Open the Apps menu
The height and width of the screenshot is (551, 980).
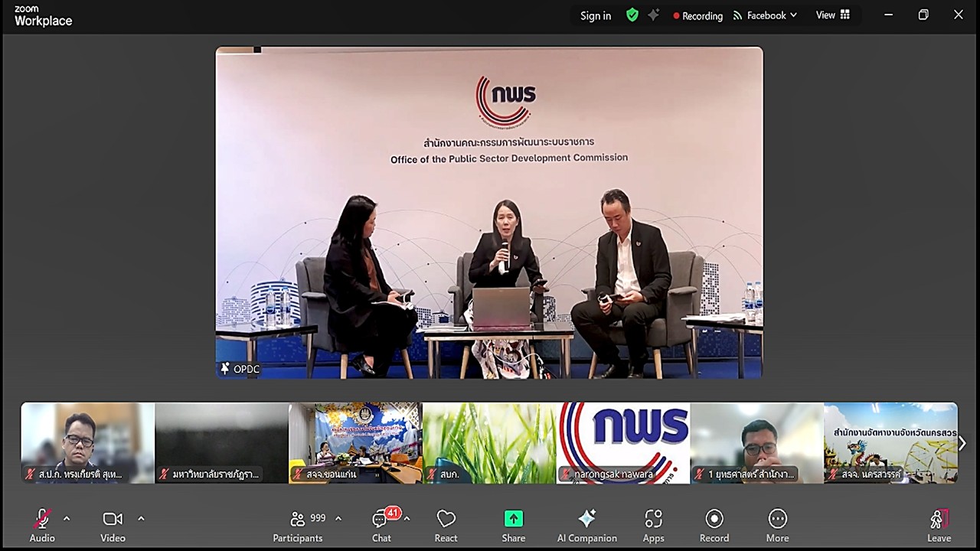[x=654, y=526]
